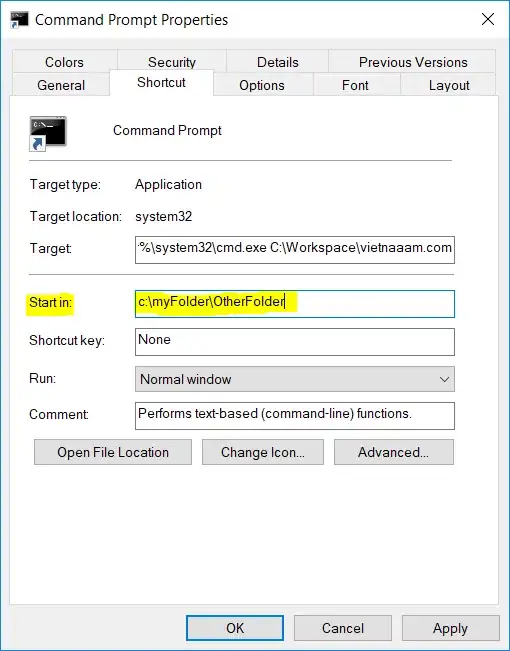Open the Layout tab

click(449, 85)
